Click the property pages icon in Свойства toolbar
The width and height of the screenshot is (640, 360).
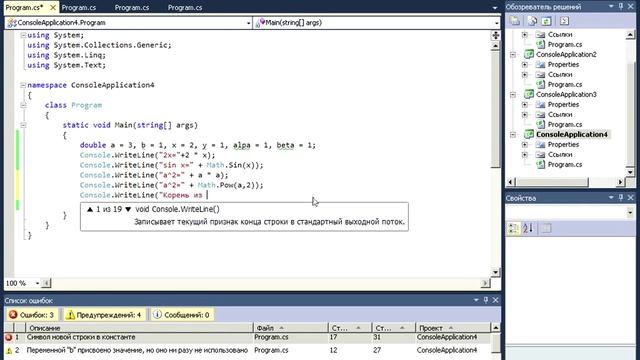pyautogui.click(x=547, y=228)
